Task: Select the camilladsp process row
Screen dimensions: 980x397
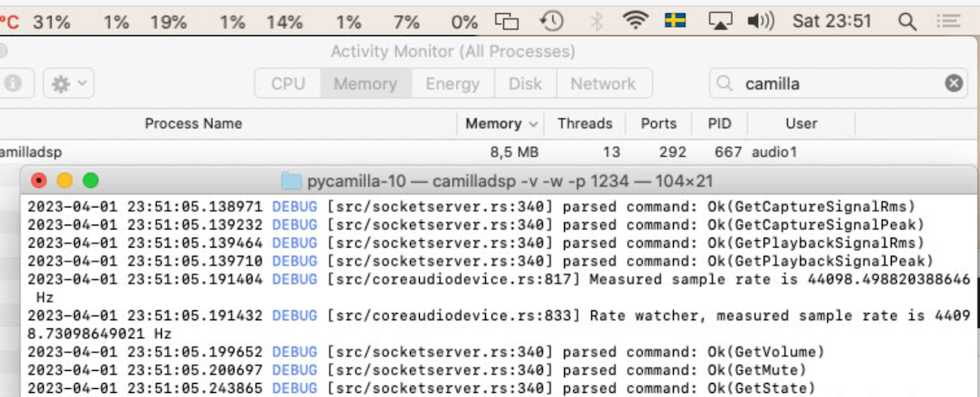Action: coord(490,152)
